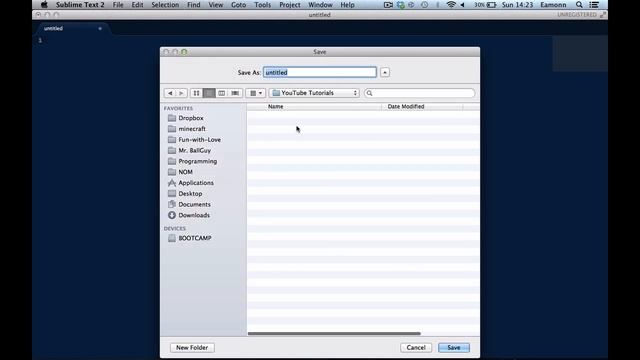Click the search field in the Save dialog
Image resolution: width=640 pixels, height=360 pixels.
point(420,93)
